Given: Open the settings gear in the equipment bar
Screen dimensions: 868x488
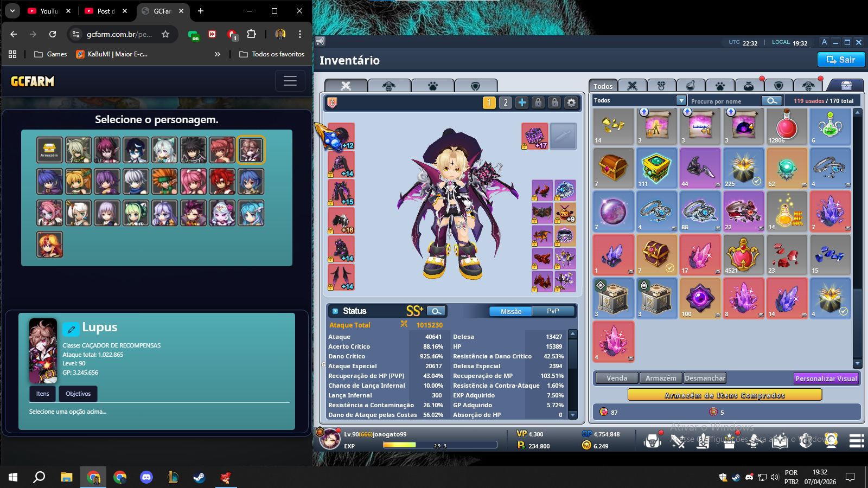Looking at the screenshot, I should (571, 102).
